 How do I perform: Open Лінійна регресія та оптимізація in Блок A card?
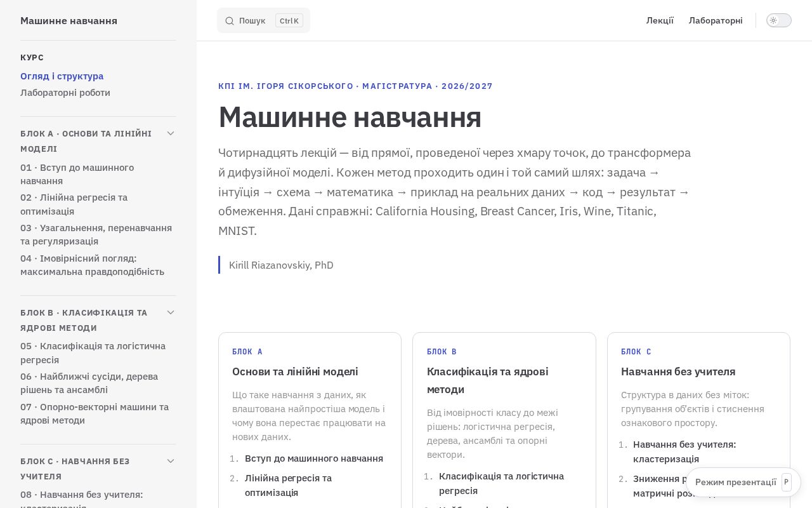[x=289, y=485]
